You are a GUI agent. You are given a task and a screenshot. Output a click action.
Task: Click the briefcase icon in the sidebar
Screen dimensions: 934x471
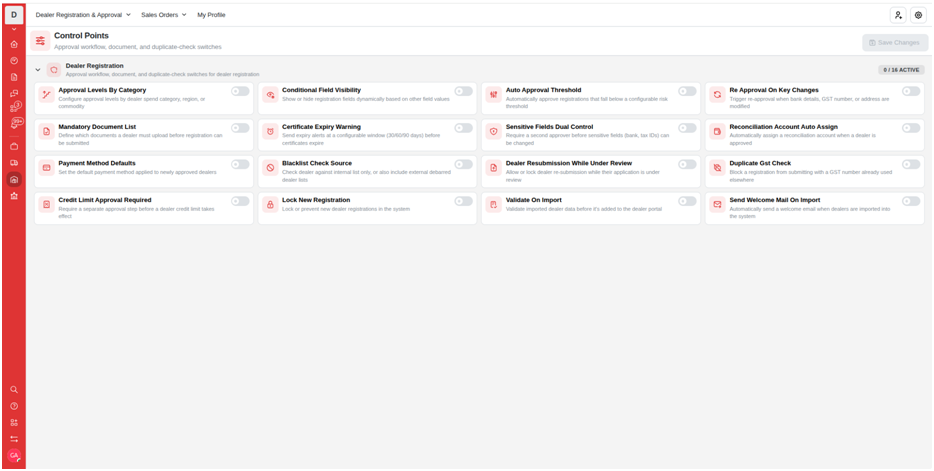pyautogui.click(x=14, y=146)
